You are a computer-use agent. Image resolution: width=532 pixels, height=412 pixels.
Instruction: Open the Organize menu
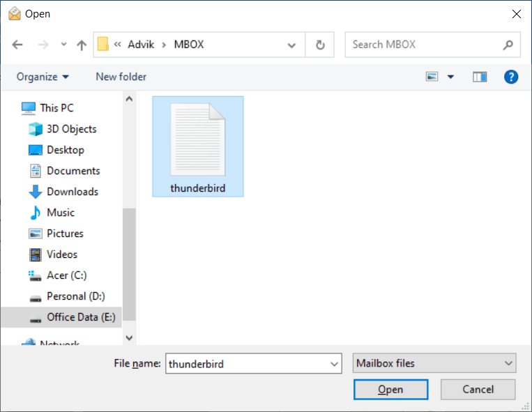[x=43, y=77]
